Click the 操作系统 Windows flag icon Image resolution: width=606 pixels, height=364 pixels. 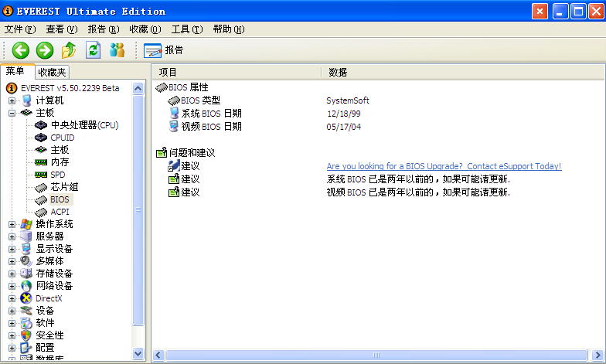click(x=26, y=224)
